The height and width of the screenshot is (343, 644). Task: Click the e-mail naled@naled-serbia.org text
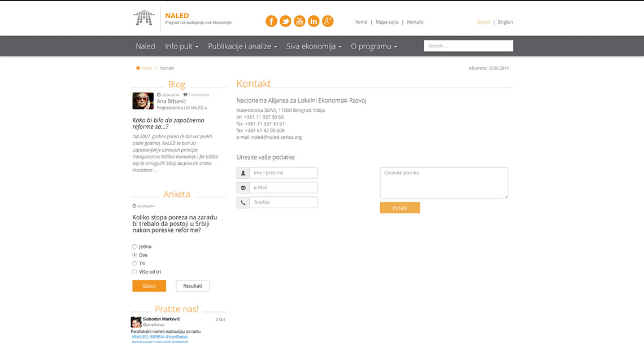(269, 138)
